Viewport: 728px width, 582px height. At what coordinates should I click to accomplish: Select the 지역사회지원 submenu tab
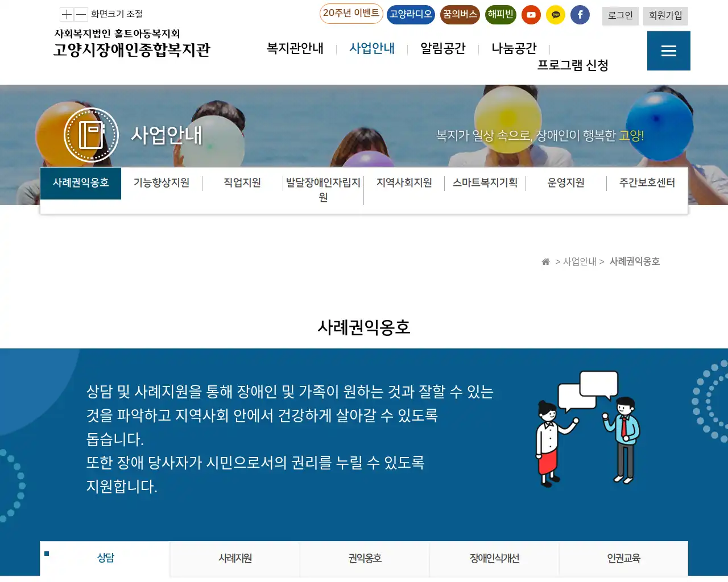pyautogui.click(x=404, y=183)
